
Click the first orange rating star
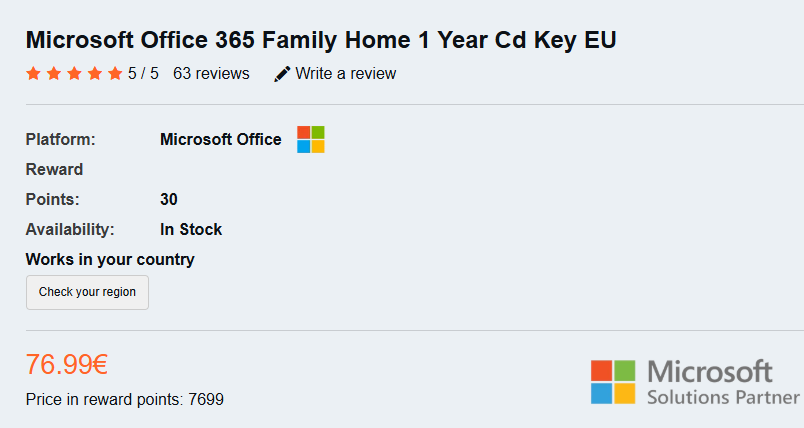point(33,73)
